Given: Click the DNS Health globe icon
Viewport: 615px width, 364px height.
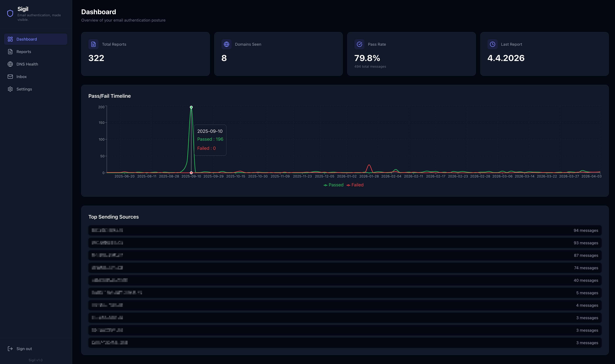Looking at the screenshot, I should (10, 64).
